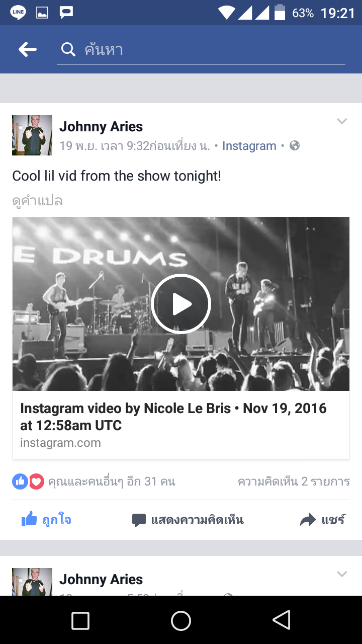Open the first post's chevron menu
The height and width of the screenshot is (644, 362).
pos(342,121)
